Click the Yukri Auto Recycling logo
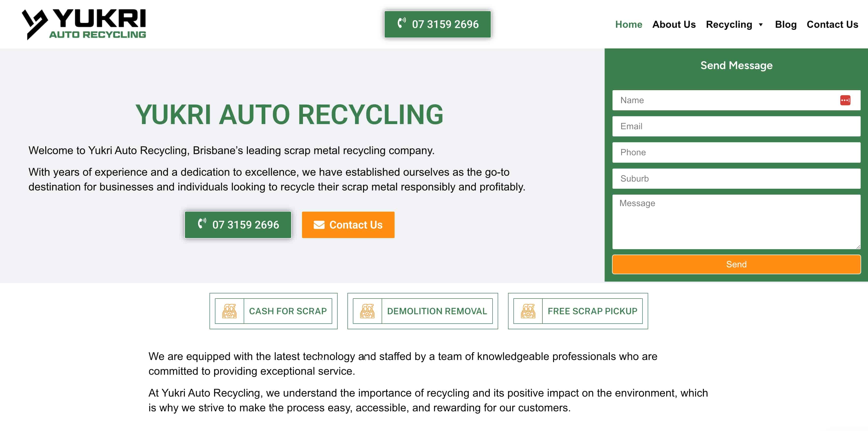This screenshot has height=431, width=868. coord(84,24)
